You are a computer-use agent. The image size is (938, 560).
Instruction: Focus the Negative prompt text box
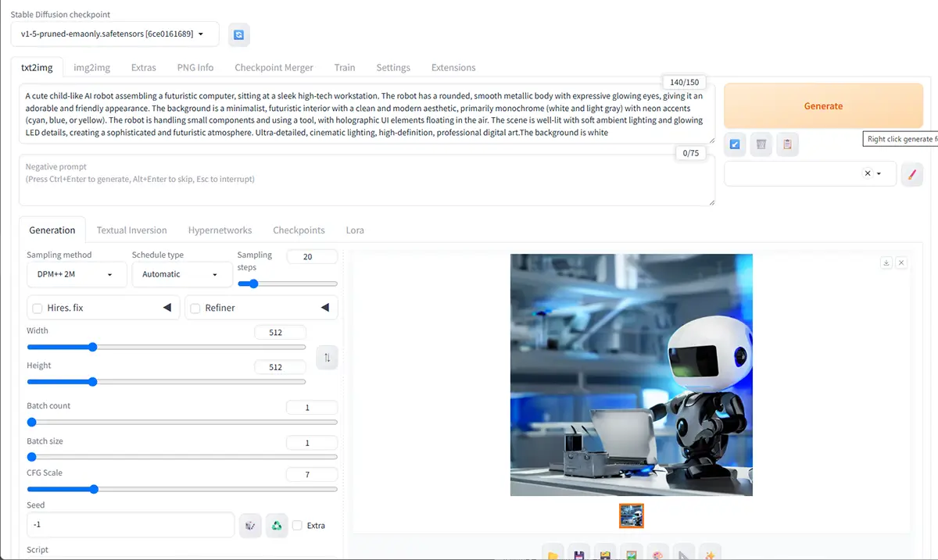click(367, 180)
